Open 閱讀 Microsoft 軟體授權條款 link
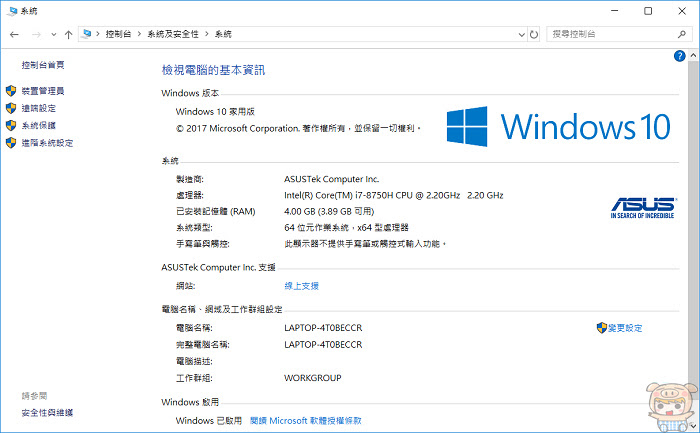Viewport: 700px width, 433px height. pyautogui.click(x=306, y=421)
